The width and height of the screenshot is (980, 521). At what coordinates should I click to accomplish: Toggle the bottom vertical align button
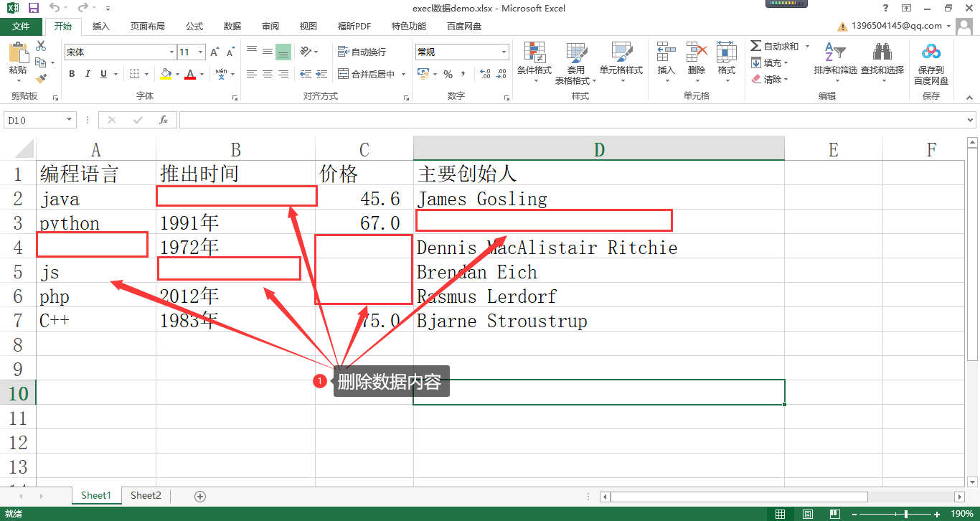[283, 52]
